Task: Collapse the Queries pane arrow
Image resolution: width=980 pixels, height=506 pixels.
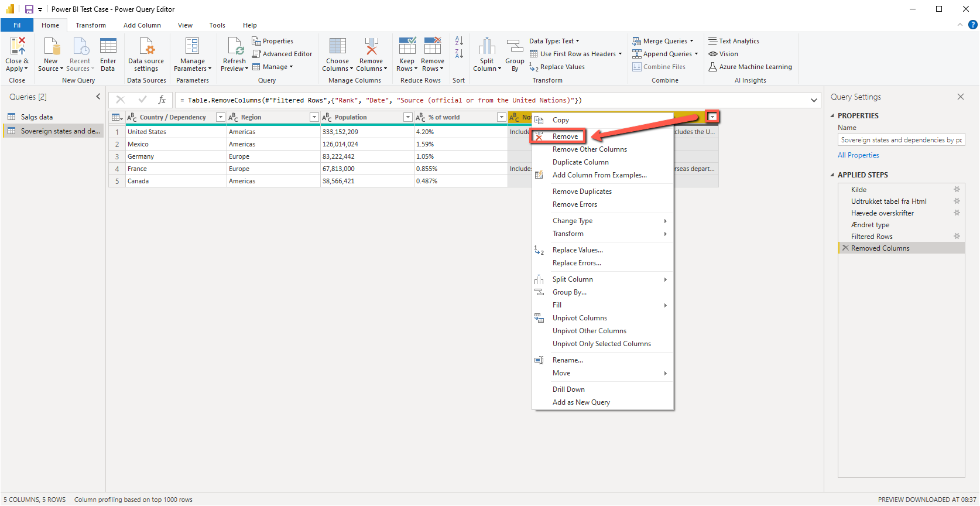Action: (x=98, y=97)
